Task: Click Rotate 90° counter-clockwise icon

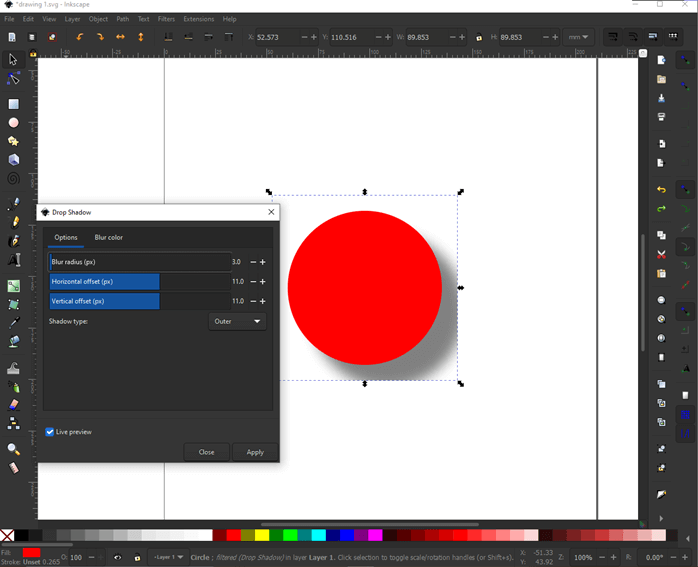Action: point(80,37)
